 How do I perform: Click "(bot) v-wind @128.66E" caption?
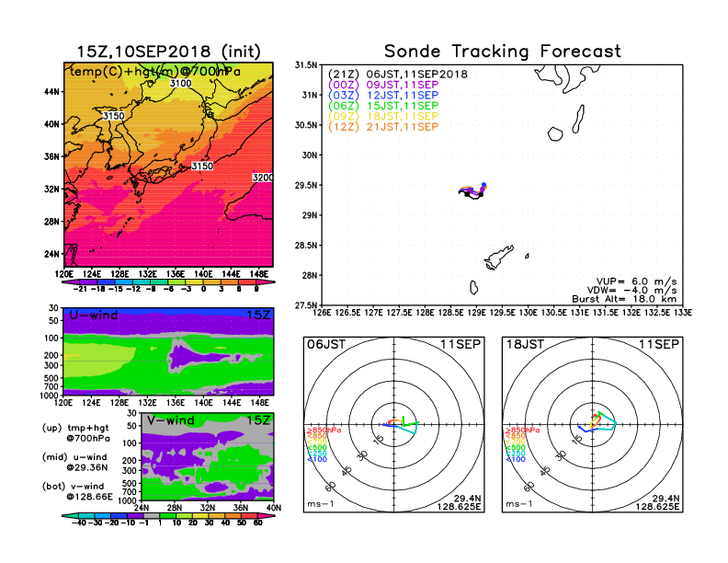(x=78, y=491)
